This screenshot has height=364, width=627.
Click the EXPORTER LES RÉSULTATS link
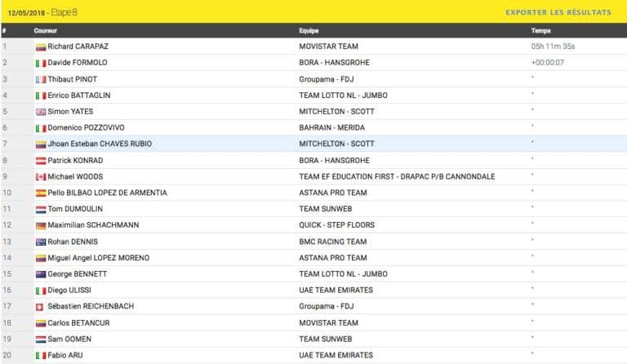coord(558,12)
